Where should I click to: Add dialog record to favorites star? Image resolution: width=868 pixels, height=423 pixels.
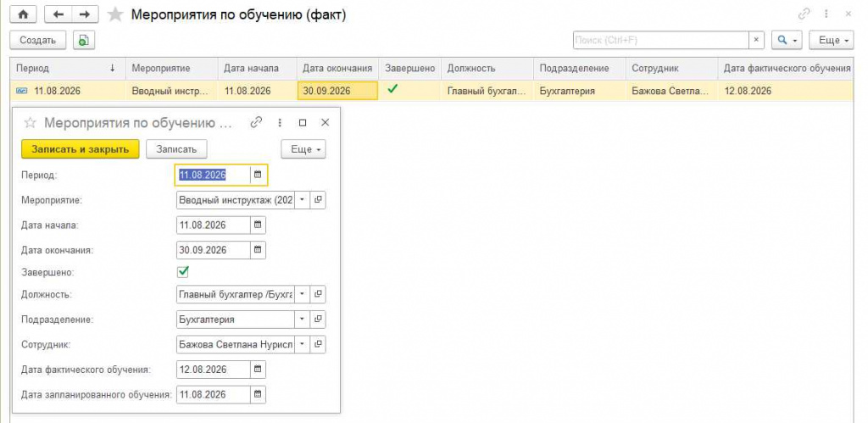(30, 122)
